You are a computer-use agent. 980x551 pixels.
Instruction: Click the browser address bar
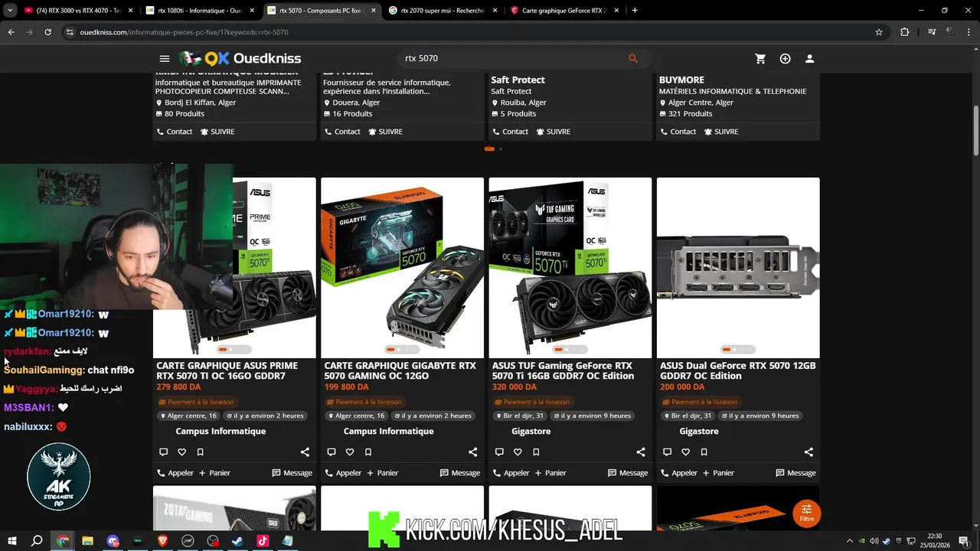pyautogui.click(x=475, y=32)
